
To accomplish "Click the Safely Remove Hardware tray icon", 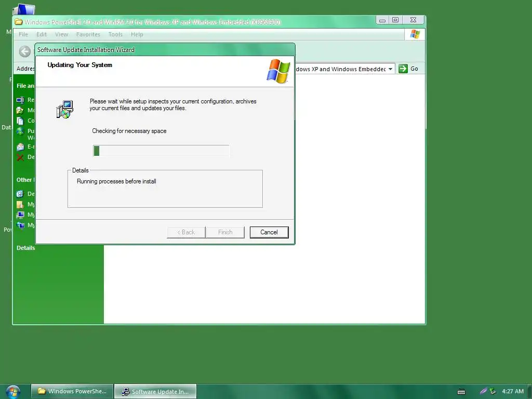I will (x=493, y=392).
